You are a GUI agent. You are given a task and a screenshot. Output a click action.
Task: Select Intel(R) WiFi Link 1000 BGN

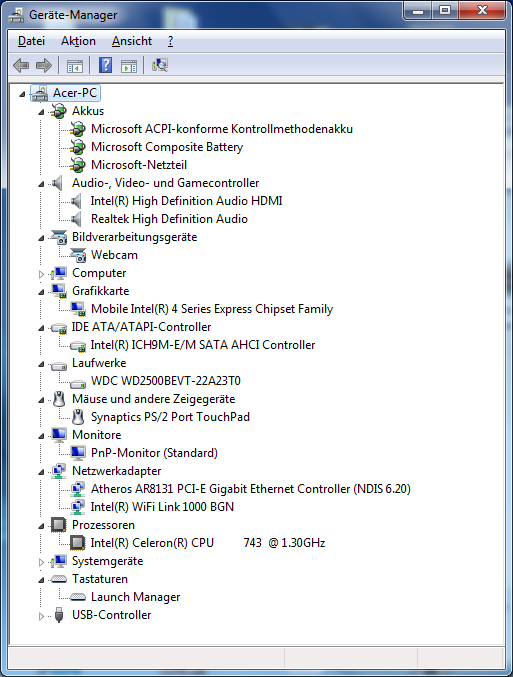coord(162,507)
